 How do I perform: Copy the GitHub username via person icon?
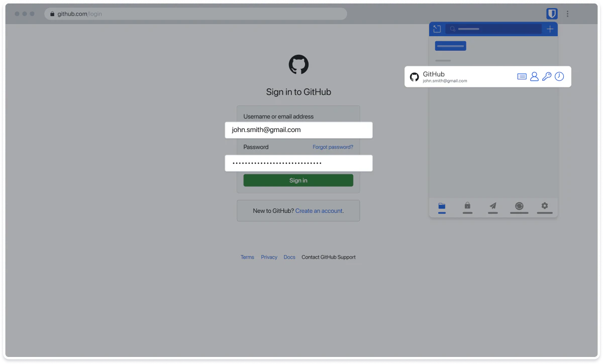(534, 76)
